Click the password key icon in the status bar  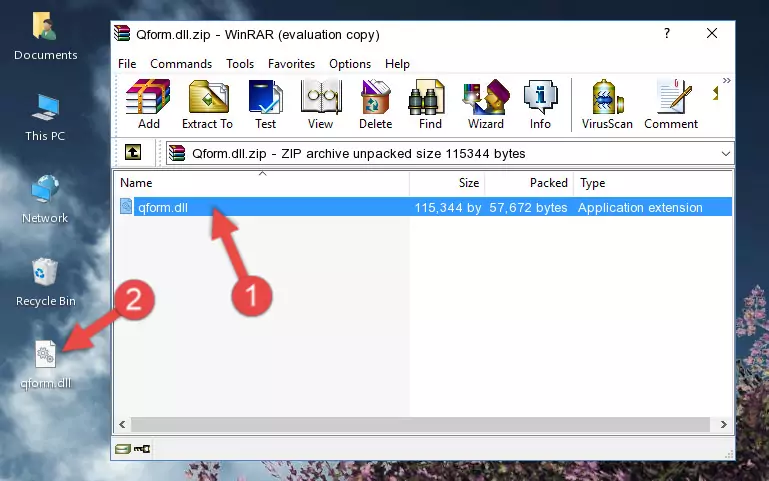point(142,449)
